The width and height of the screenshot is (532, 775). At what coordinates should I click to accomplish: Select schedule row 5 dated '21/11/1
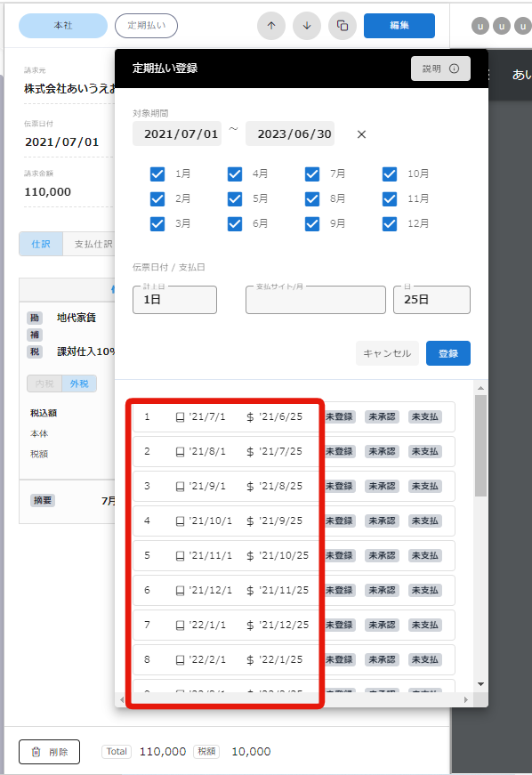pos(294,555)
